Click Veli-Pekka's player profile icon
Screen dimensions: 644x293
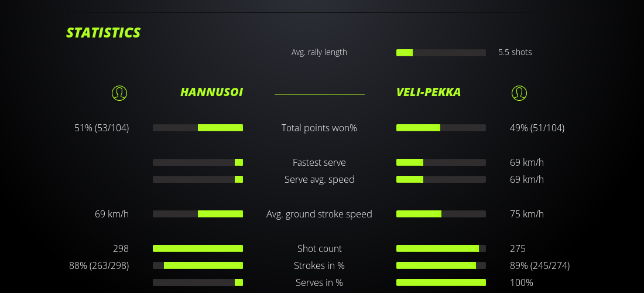(x=519, y=93)
